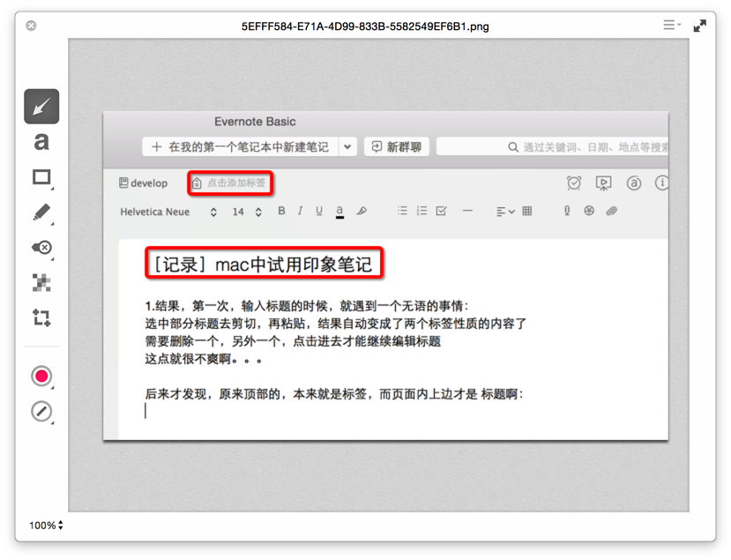Click the line starting 选中部分标题去剪切
Viewport: 731px width, 560px height.
[335, 324]
